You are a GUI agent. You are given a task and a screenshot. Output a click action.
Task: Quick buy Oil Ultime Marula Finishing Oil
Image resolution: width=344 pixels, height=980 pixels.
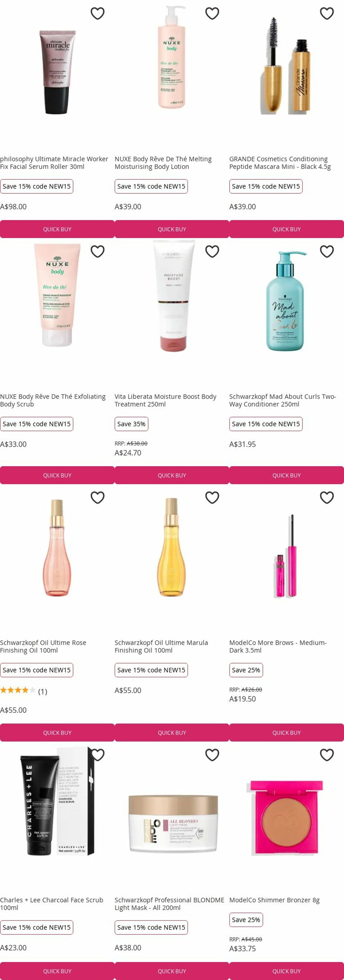(x=172, y=733)
